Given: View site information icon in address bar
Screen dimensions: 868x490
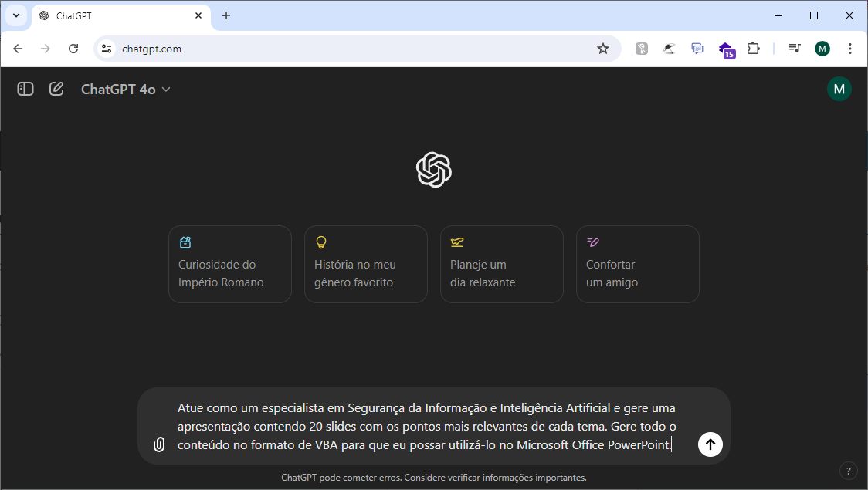Looking at the screenshot, I should point(107,49).
